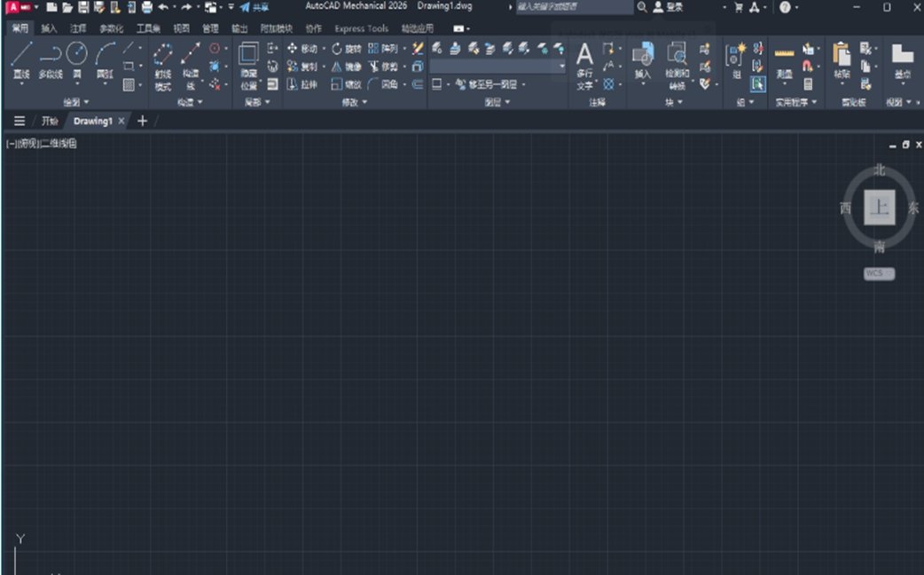Click the 移动 (Move) tool
This screenshot has height=575, width=924.
pos(302,48)
